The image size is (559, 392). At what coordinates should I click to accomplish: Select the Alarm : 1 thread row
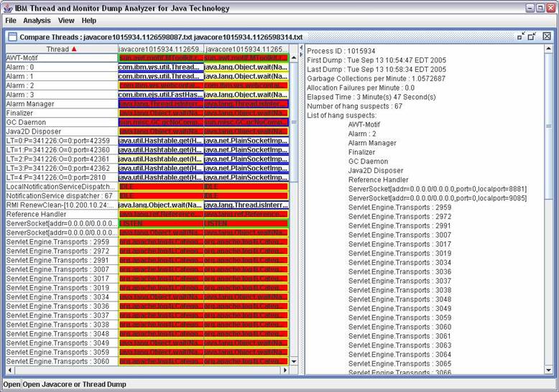pos(147,76)
